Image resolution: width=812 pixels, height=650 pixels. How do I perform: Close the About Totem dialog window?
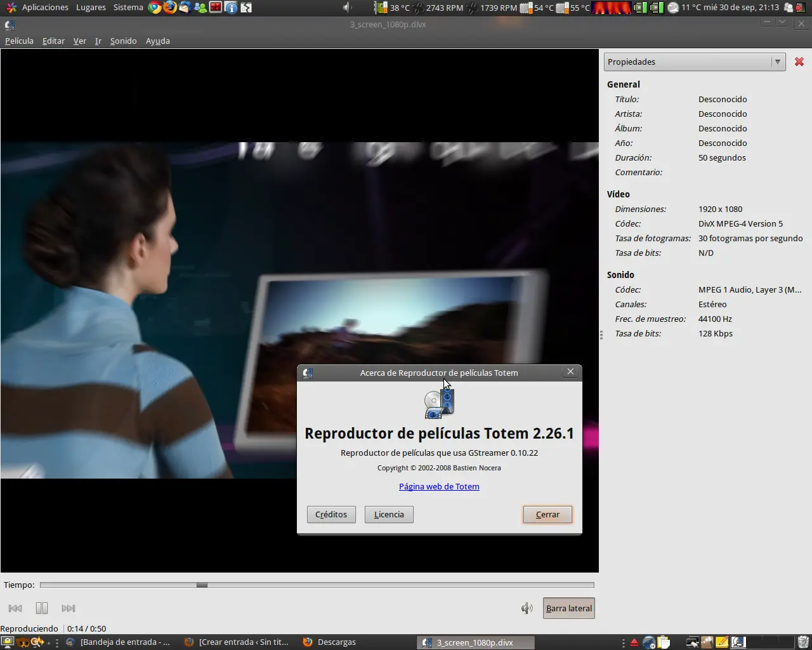[570, 372]
